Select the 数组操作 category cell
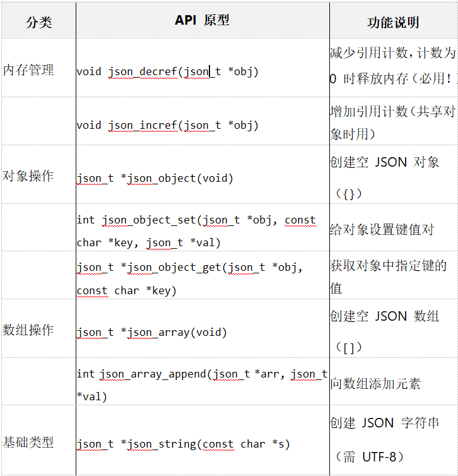The width and height of the screenshot is (458, 476). click(29, 330)
